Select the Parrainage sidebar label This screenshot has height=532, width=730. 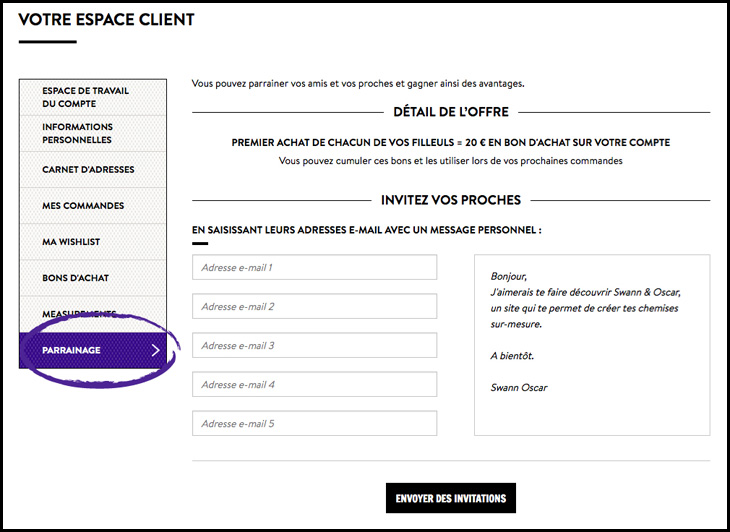coord(71,351)
